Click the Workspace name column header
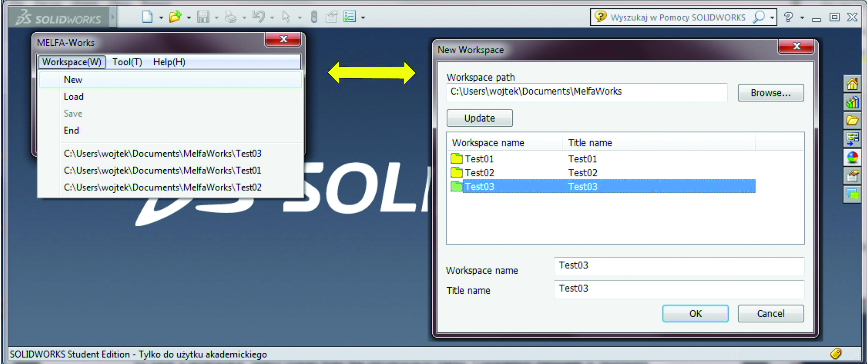868x364 pixels. click(505, 143)
